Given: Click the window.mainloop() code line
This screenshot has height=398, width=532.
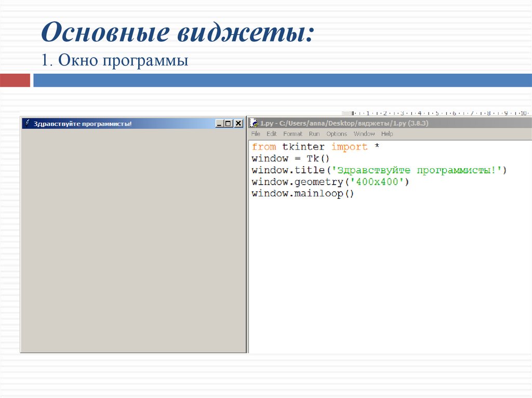Looking at the screenshot, I should (303, 194).
